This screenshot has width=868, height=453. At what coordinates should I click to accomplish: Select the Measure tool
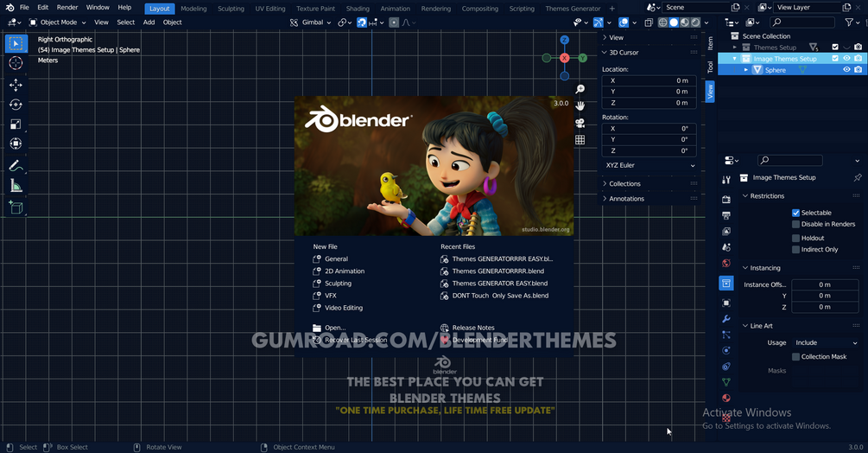pyautogui.click(x=16, y=186)
